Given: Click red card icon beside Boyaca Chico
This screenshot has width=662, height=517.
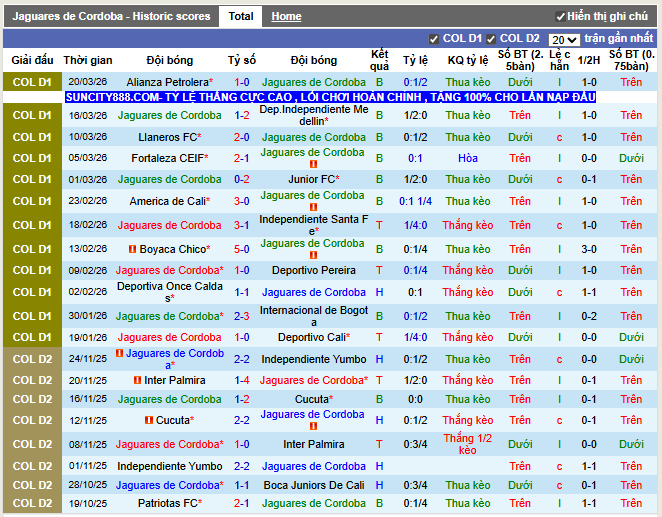Looking at the screenshot, I should click(x=130, y=249).
